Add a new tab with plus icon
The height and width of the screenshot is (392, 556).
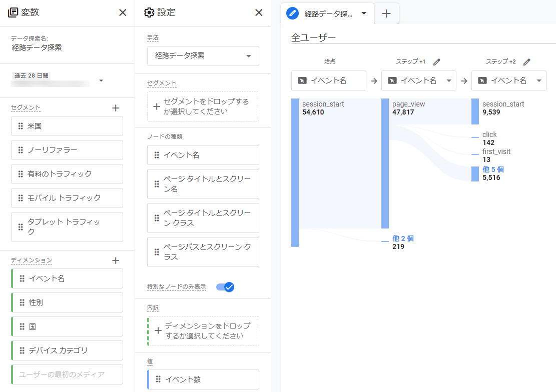coord(386,13)
